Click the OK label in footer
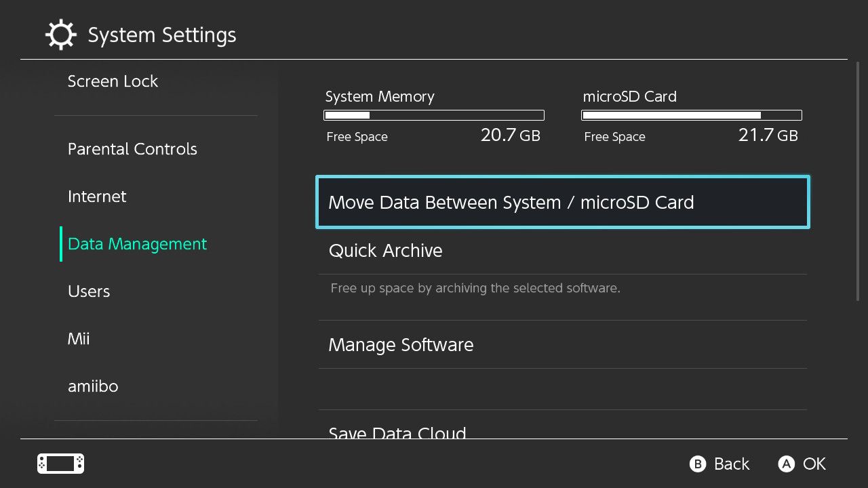 click(x=814, y=464)
